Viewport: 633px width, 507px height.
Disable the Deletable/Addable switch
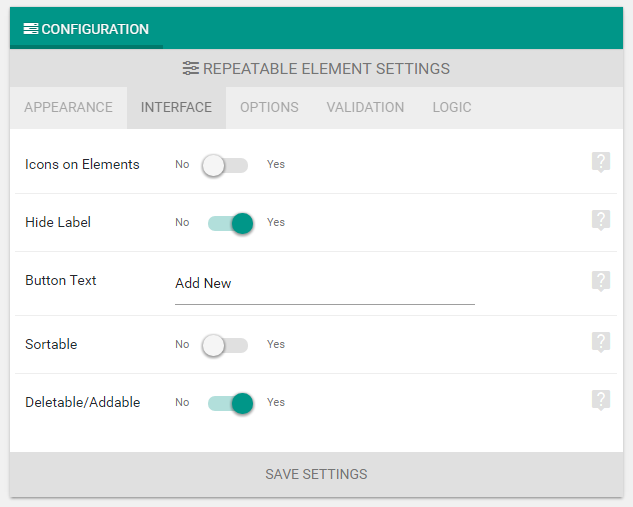[231, 403]
